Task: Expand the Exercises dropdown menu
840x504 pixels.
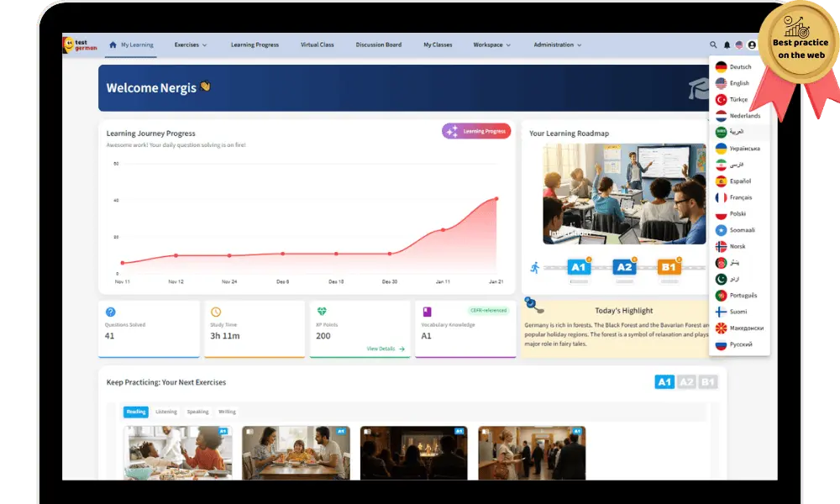Action: coord(191,45)
